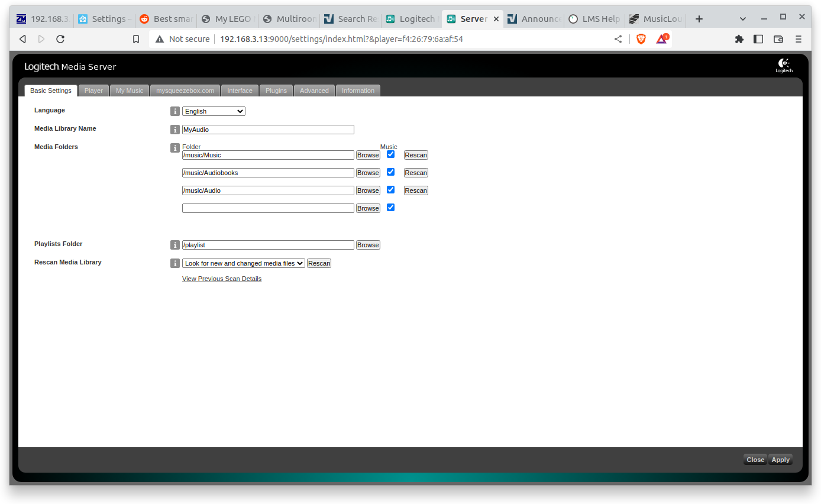Open the tab search chevron in tab strip
821x504 pixels.
point(743,19)
